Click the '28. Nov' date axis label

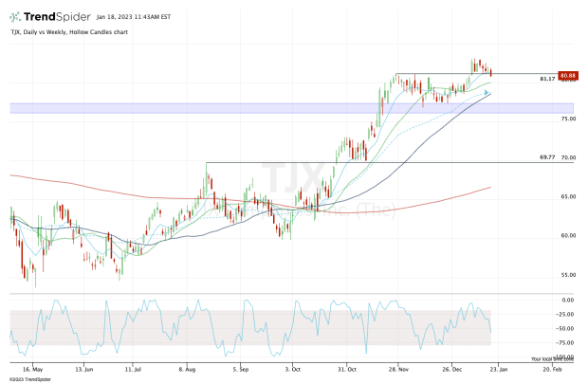pyautogui.click(x=398, y=370)
